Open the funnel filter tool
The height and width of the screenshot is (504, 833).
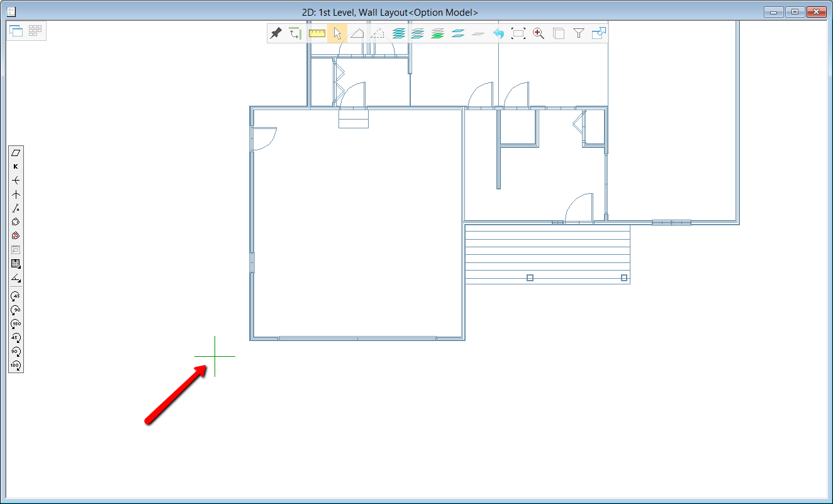tap(579, 33)
